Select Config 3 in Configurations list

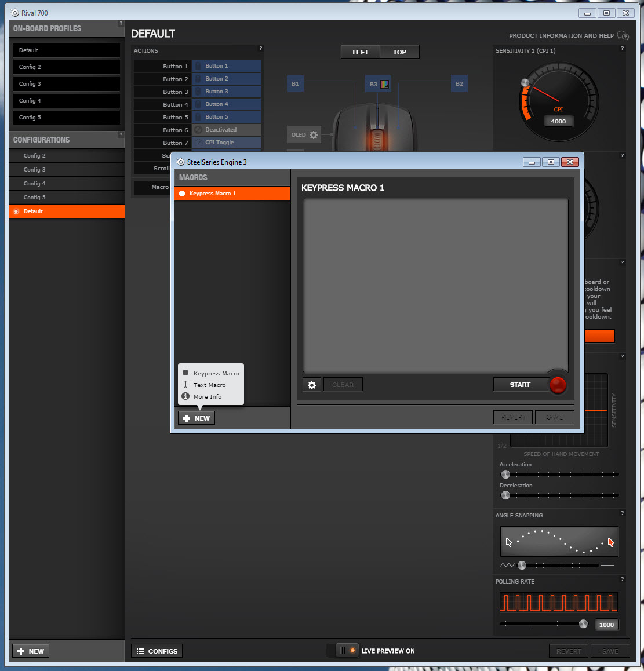tap(67, 169)
